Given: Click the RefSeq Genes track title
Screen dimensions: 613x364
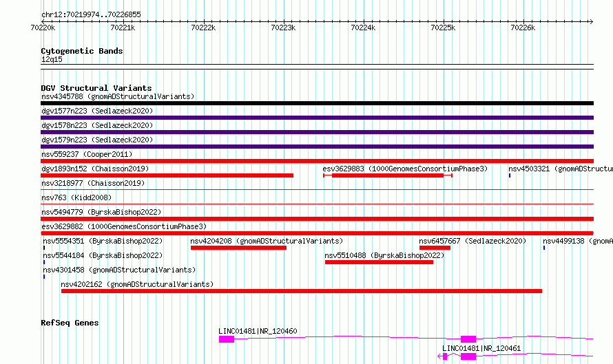Looking at the screenshot, I should [x=70, y=323].
